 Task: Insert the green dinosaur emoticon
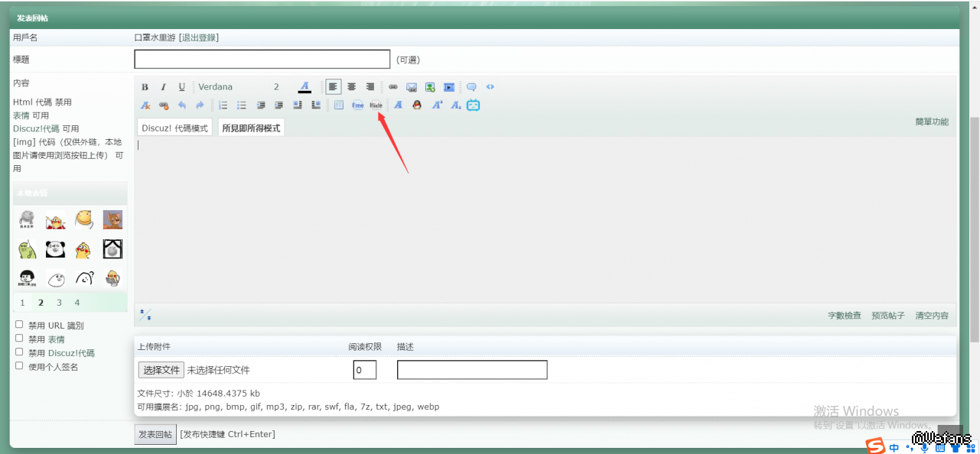[27, 248]
